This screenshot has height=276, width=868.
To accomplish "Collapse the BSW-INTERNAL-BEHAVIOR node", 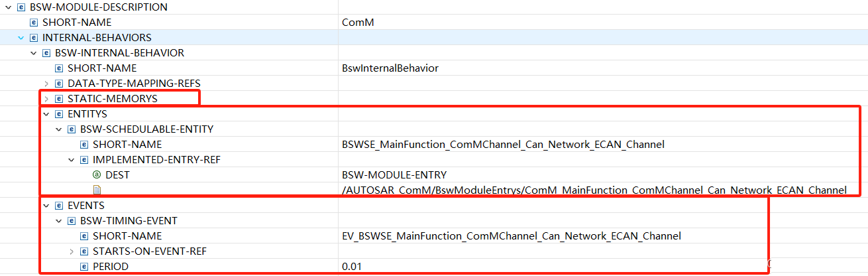I will click(34, 53).
